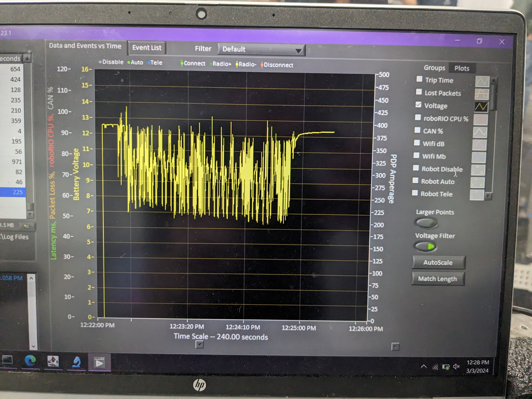Open the taskbar clock showing 12:28 PM
The width and height of the screenshot is (532, 399).
click(478, 366)
